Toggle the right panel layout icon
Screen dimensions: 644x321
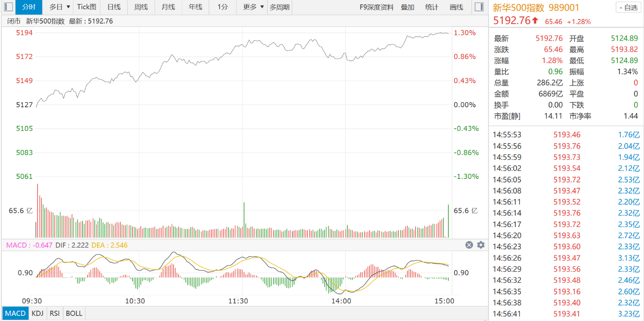point(479,7)
